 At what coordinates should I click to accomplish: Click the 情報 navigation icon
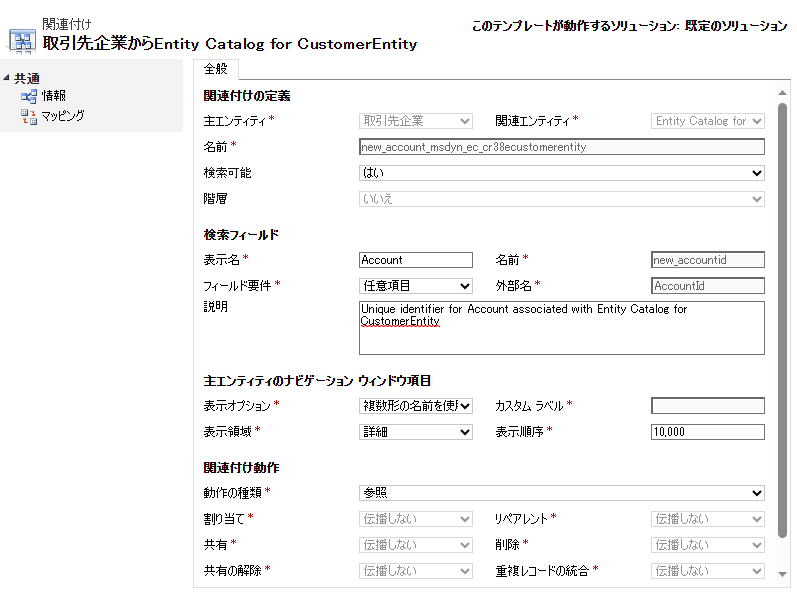(x=28, y=96)
